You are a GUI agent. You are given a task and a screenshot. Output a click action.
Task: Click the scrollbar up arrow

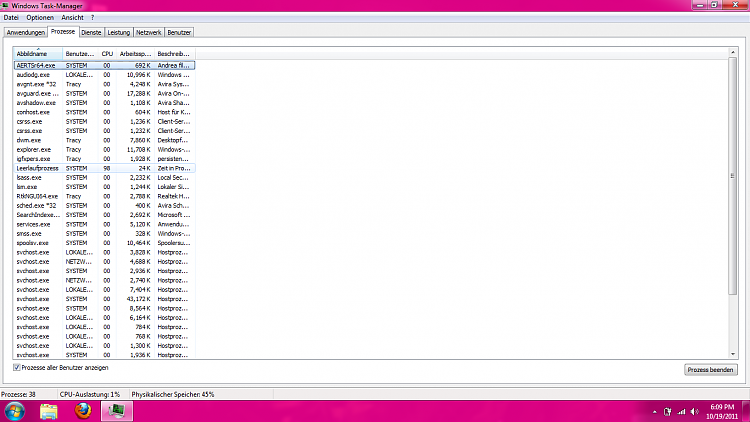732,52
